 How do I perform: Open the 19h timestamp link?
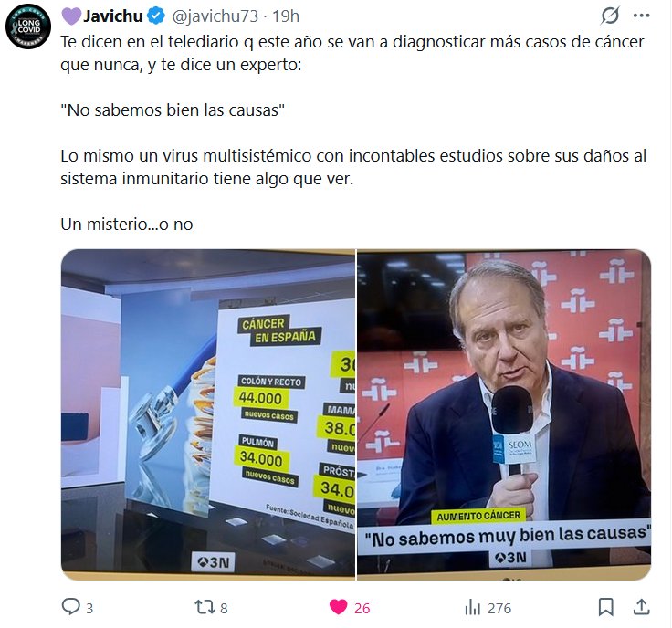286,16
